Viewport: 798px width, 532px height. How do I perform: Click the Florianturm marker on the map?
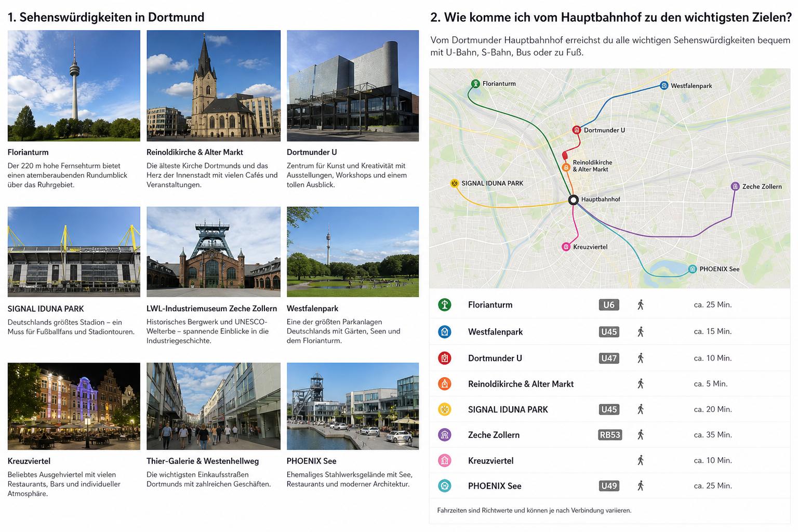[475, 84]
